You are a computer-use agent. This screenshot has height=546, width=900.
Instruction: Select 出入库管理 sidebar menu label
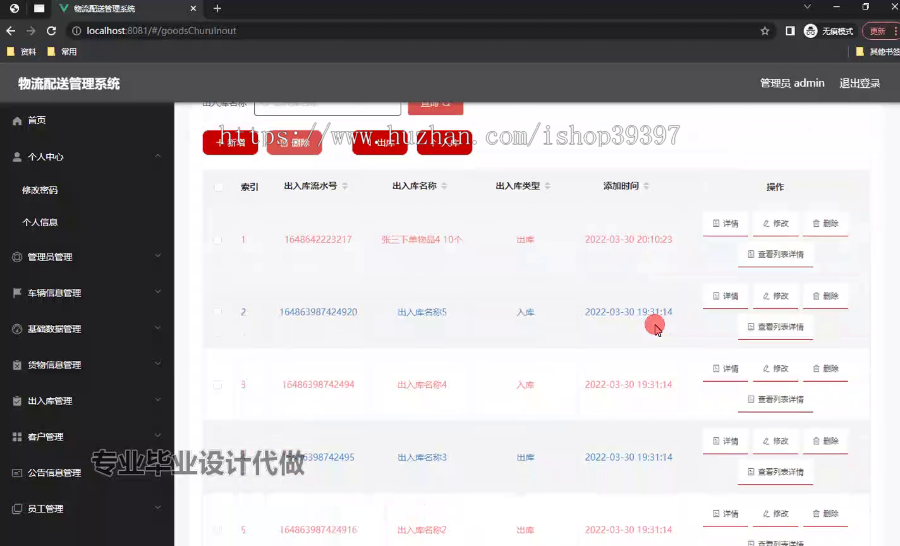pos(50,401)
